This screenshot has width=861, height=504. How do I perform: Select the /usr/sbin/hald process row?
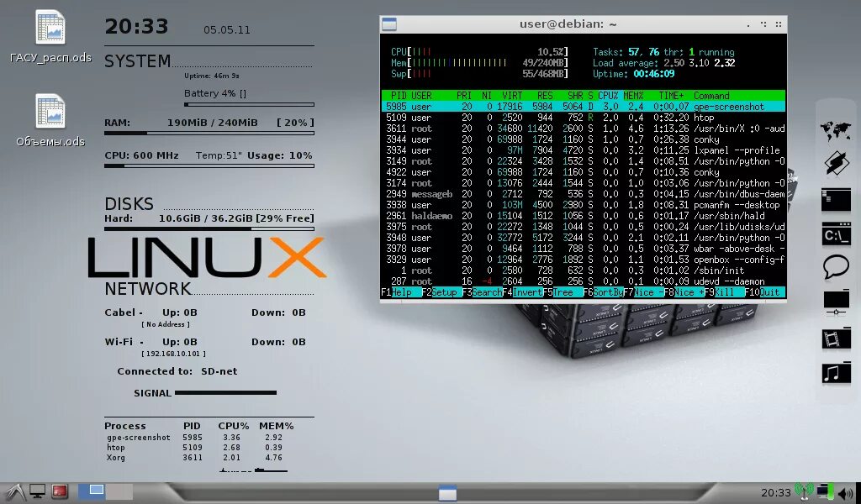pos(584,216)
